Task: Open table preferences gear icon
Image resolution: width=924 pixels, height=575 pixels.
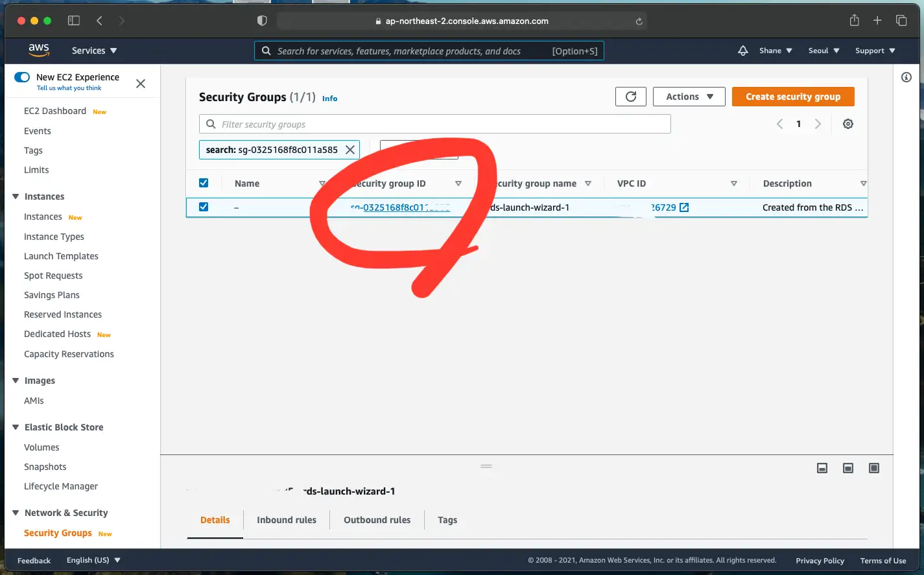Action: pos(847,124)
